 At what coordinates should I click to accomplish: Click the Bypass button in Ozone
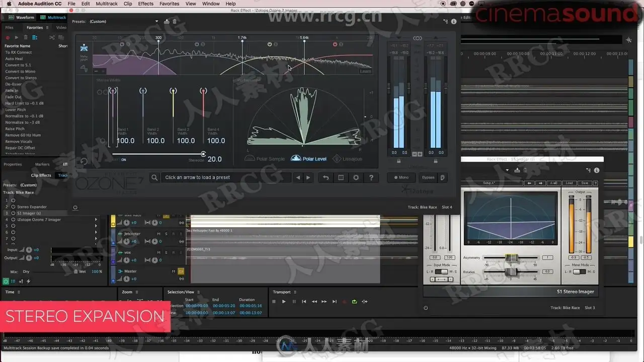tap(428, 177)
